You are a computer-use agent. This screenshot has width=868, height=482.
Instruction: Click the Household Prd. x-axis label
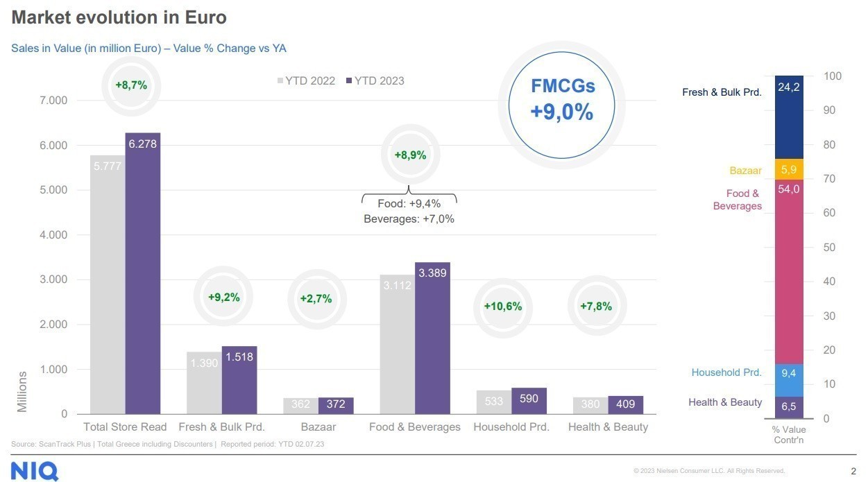pos(511,427)
